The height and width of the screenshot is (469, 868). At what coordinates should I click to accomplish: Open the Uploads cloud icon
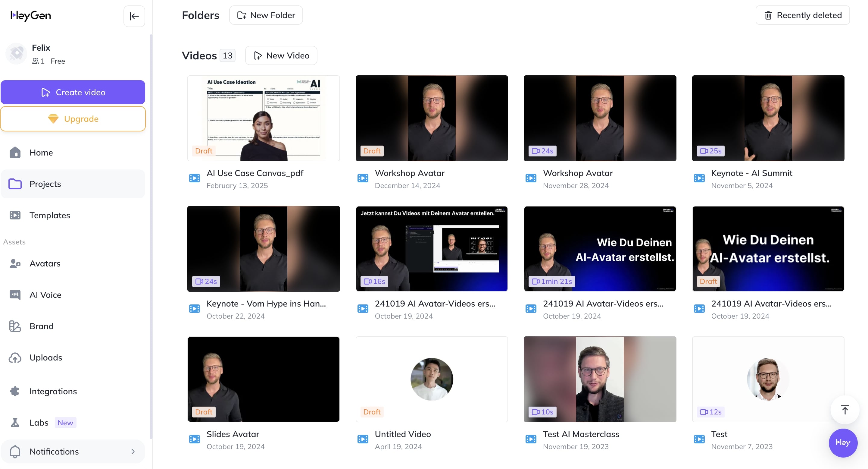[15, 357]
